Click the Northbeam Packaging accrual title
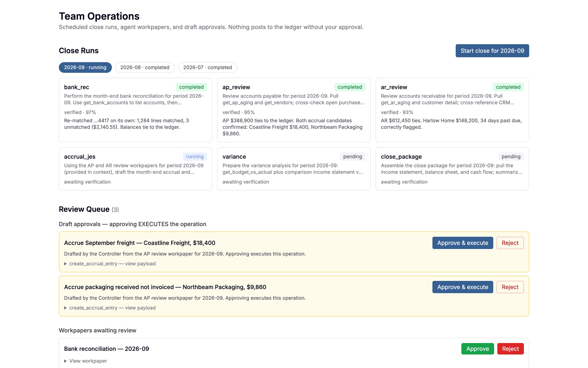 165,287
